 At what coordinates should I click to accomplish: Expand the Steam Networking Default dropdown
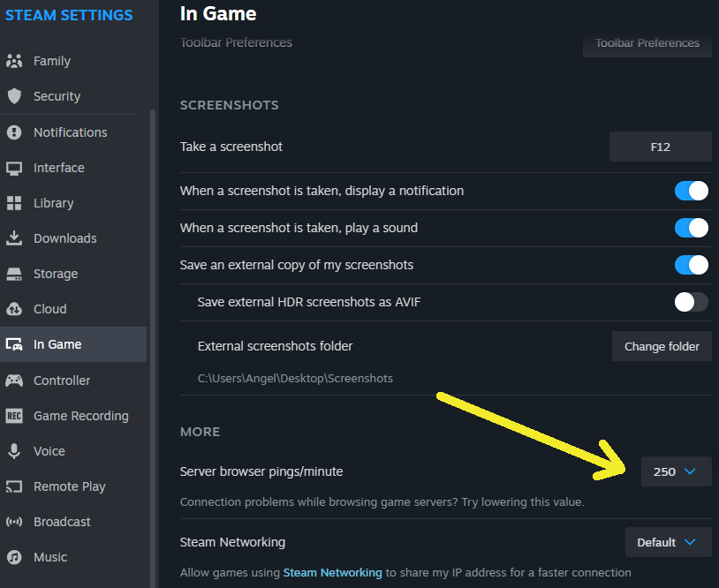(668, 542)
